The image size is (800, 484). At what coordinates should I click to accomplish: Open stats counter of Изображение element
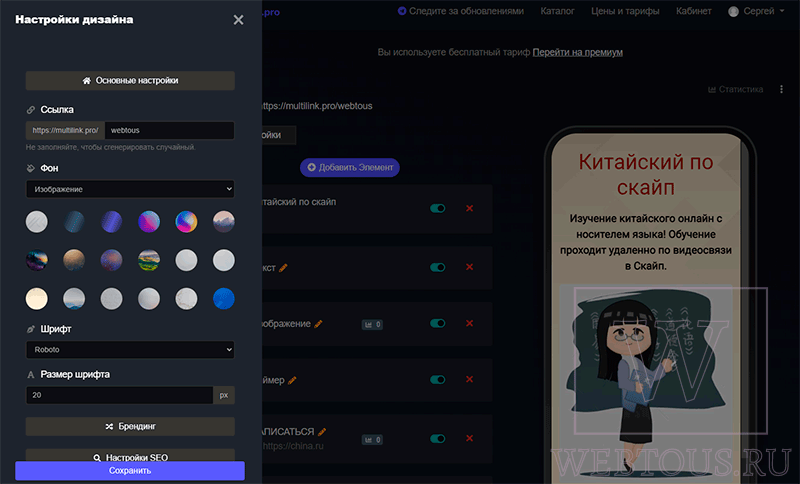(372, 324)
